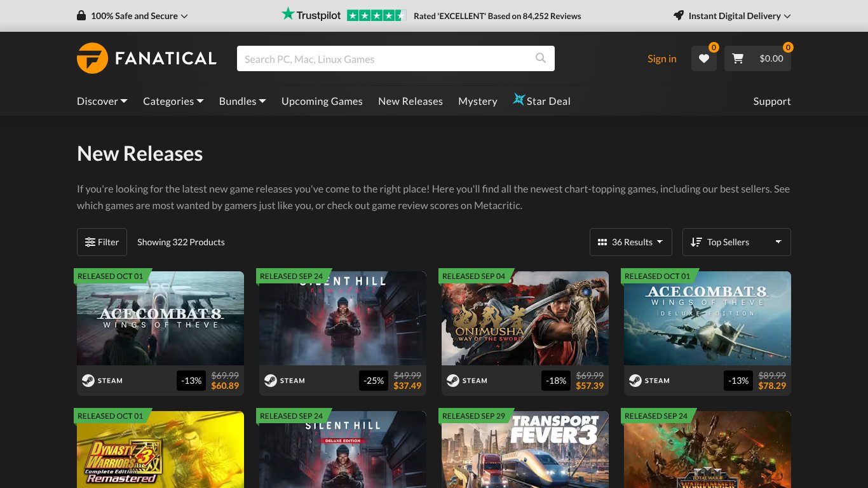Click the rocket delivery icon
Screen dimensions: 868x488
[x=679, y=15]
